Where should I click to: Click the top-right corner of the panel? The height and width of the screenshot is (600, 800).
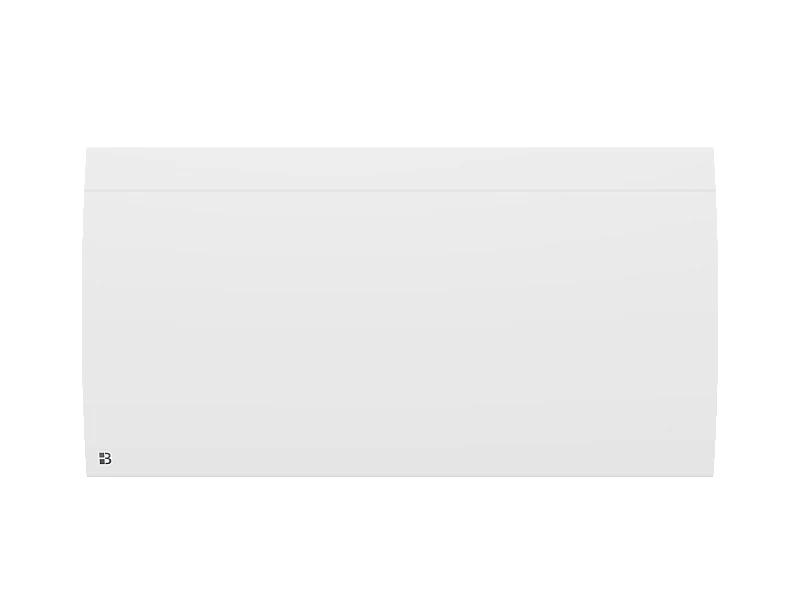pos(712,149)
